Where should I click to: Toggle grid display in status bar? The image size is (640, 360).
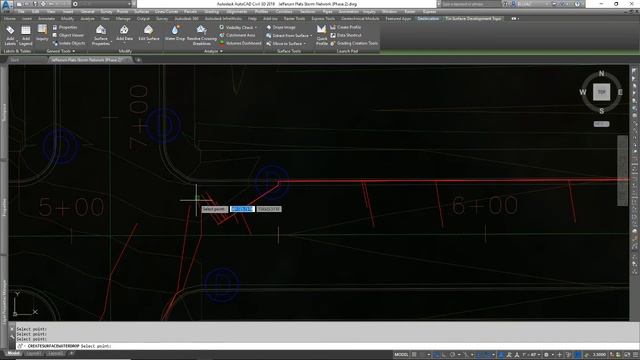pyautogui.click(x=414, y=355)
